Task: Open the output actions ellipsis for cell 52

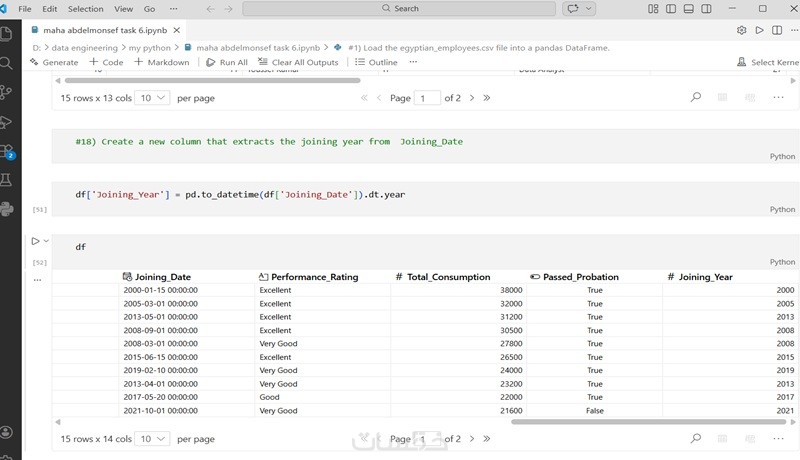Action: point(37,280)
